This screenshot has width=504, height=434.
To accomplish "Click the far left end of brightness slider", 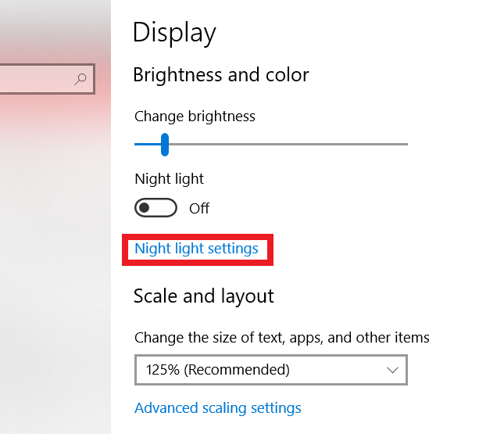I will click(x=137, y=144).
